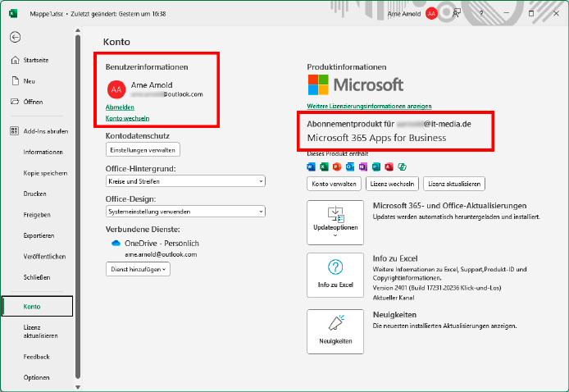Select Öffnen in the sidebar
The image size is (569, 392).
[33, 102]
